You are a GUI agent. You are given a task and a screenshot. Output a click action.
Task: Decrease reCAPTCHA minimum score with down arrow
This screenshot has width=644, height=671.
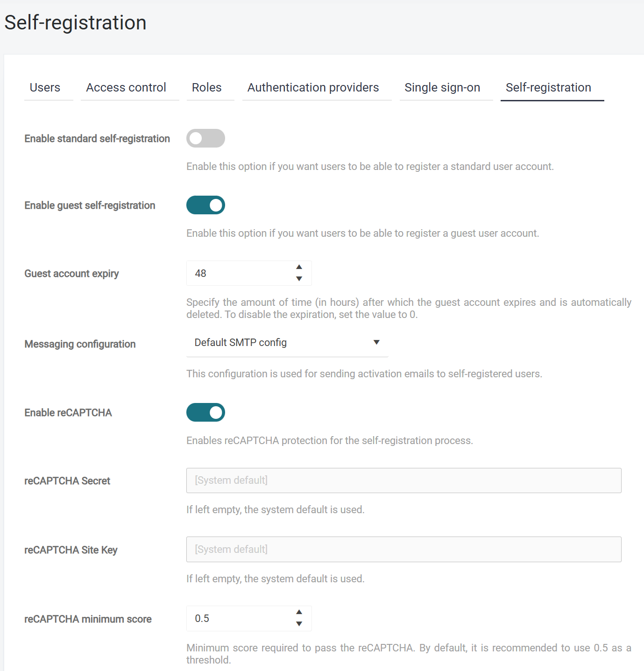pyautogui.click(x=299, y=624)
